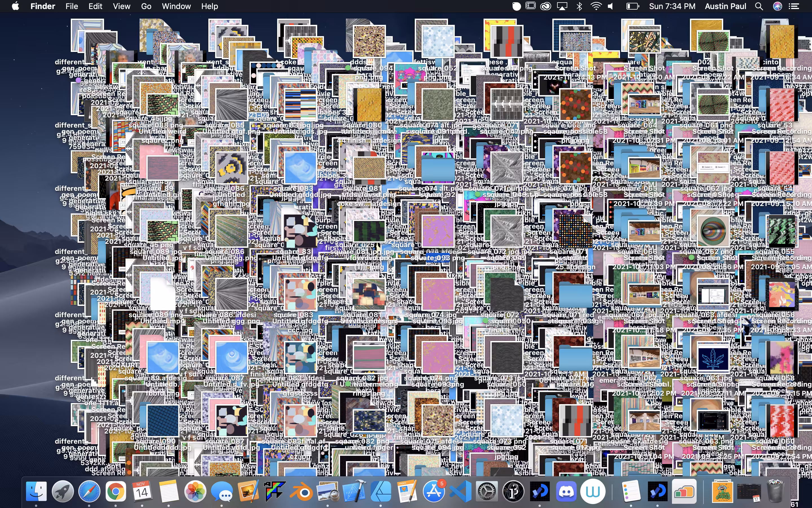
Task: Open Creative Cloud from the menu bar
Action: tap(546, 6)
